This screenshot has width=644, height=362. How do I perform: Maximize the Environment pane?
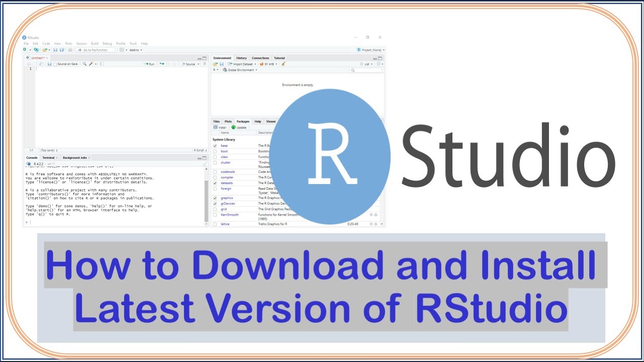click(x=380, y=58)
